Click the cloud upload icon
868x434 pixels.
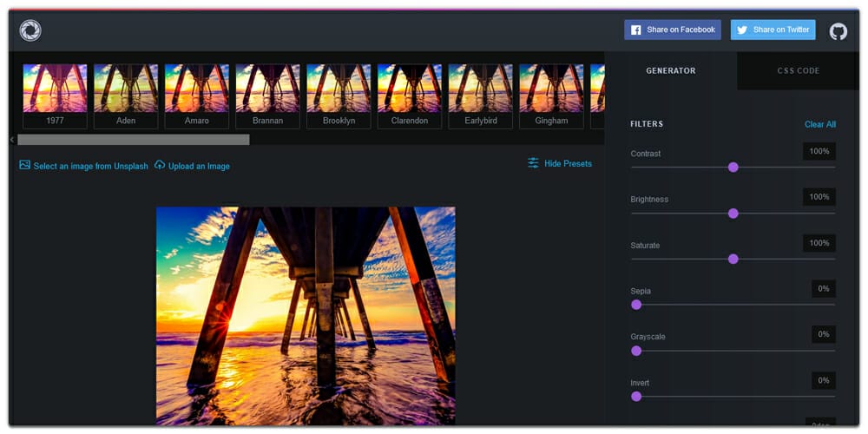coord(160,165)
